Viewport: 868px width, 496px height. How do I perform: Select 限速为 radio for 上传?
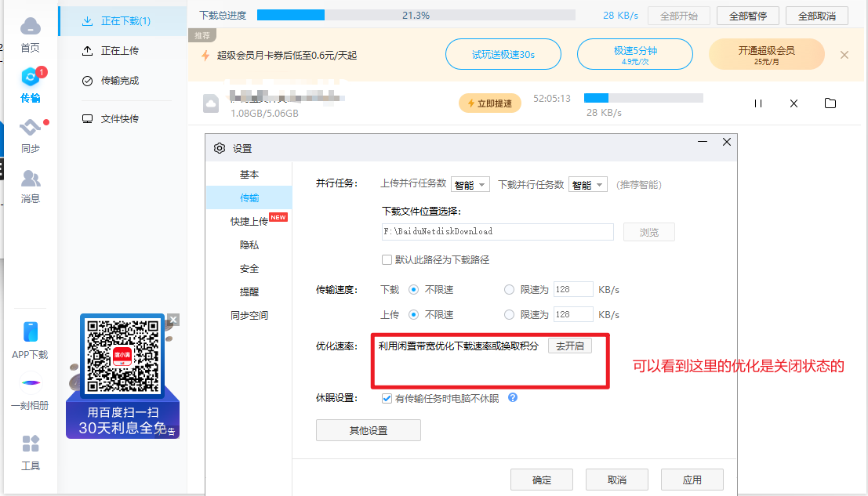click(509, 315)
